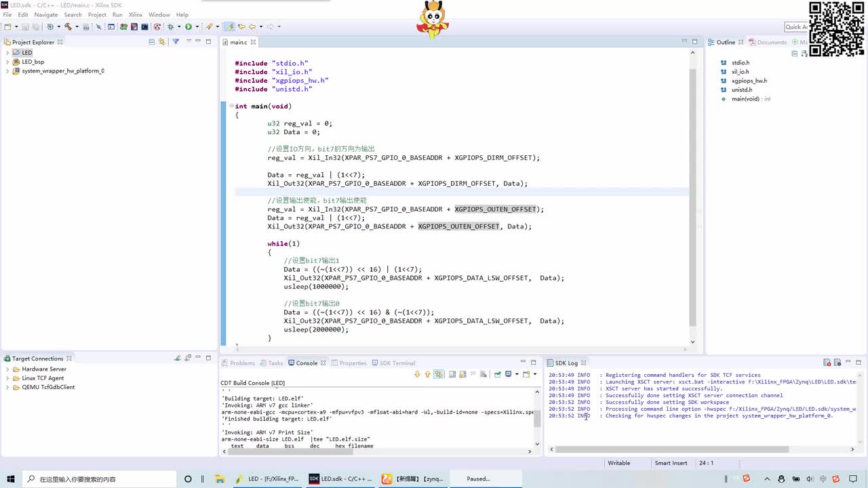Click the Project Explorer filter funnel icon
868x488 pixels.
[x=176, y=42]
